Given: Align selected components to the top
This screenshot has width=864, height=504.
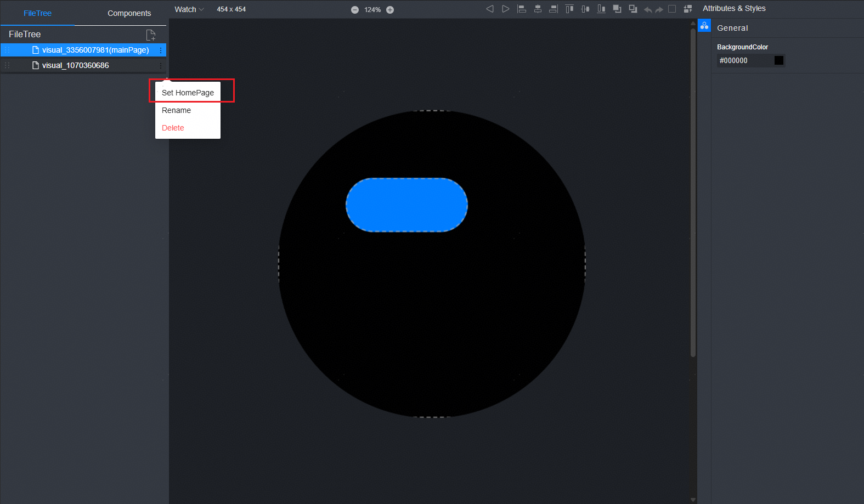Looking at the screenshot, I should 569,9.
